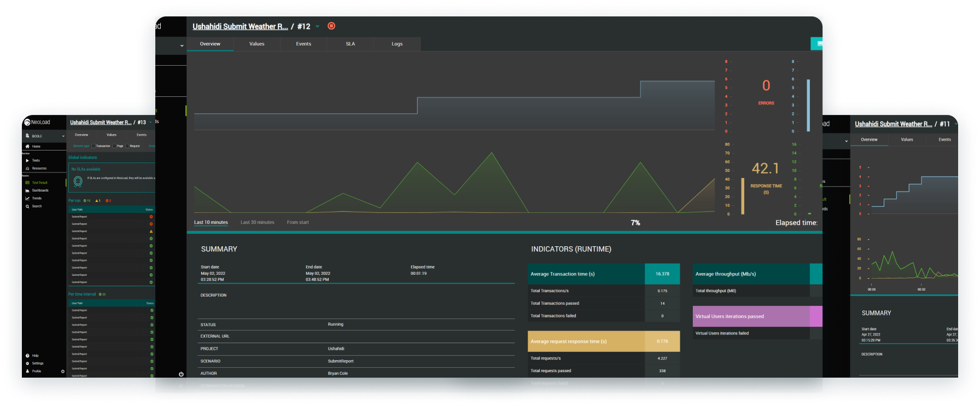Open Tests from the sidebar
This screenshot has width=980, height=405.
point(36,160)
